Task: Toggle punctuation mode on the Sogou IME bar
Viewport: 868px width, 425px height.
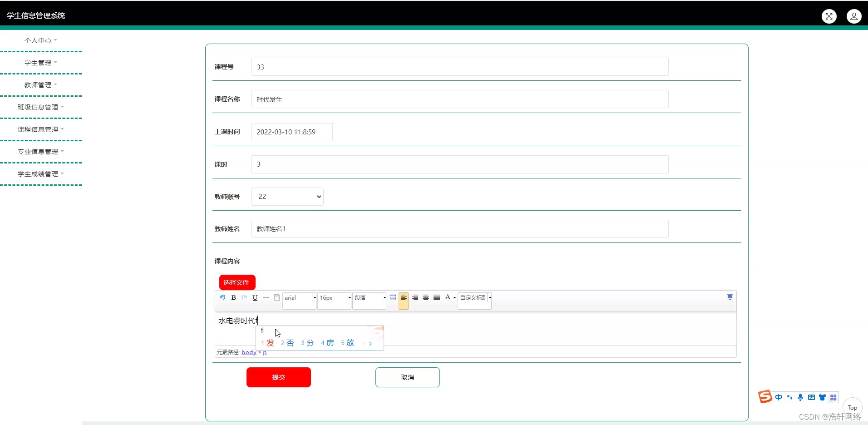Action: tap(790, 397)
